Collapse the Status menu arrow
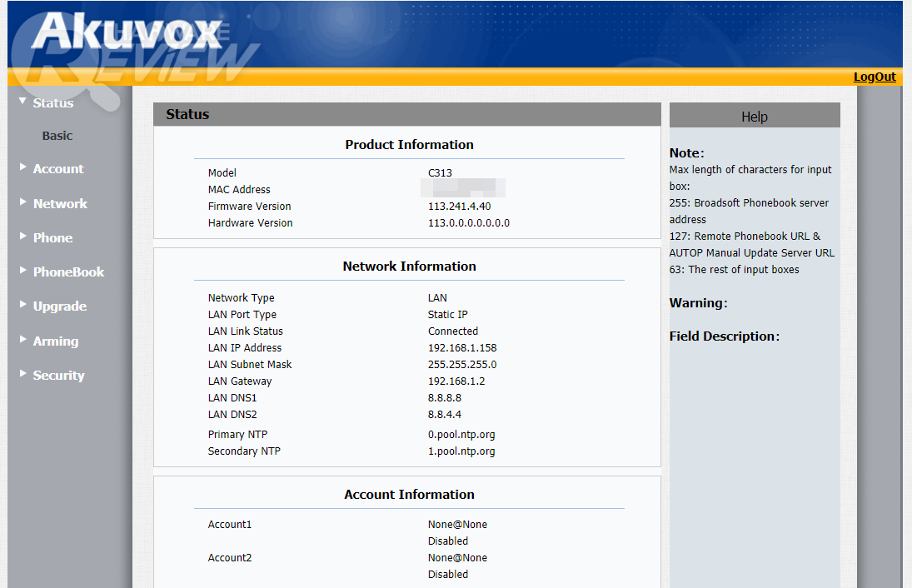The height and width of the screenshot is (588, 912). [x=23, y=102]
